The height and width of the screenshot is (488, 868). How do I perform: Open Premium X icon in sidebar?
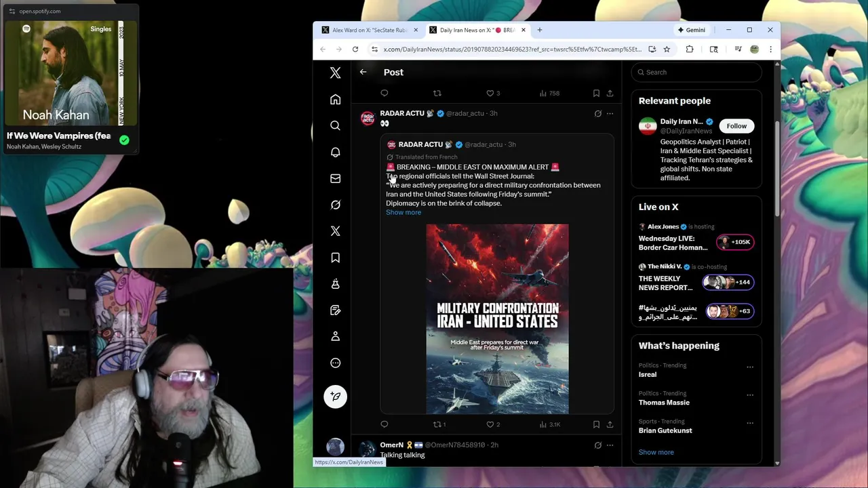click(335, 231)
